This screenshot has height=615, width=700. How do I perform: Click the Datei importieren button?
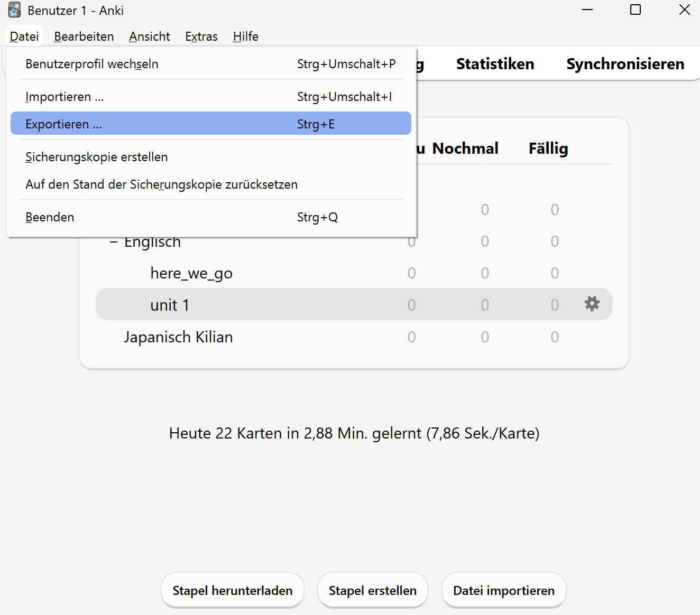click(x=504, y=590)
